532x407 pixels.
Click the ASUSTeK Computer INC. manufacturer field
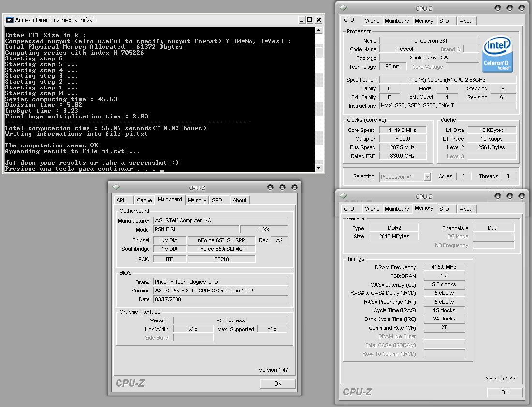[221, 220]
